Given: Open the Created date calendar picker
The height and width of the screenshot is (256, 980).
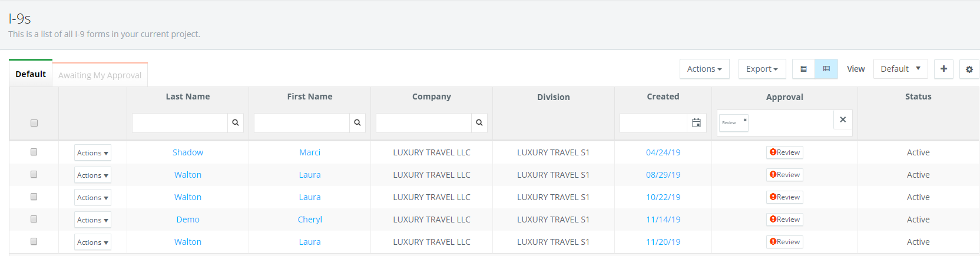Looking at the screenshot, I should [x=696, y=123].
